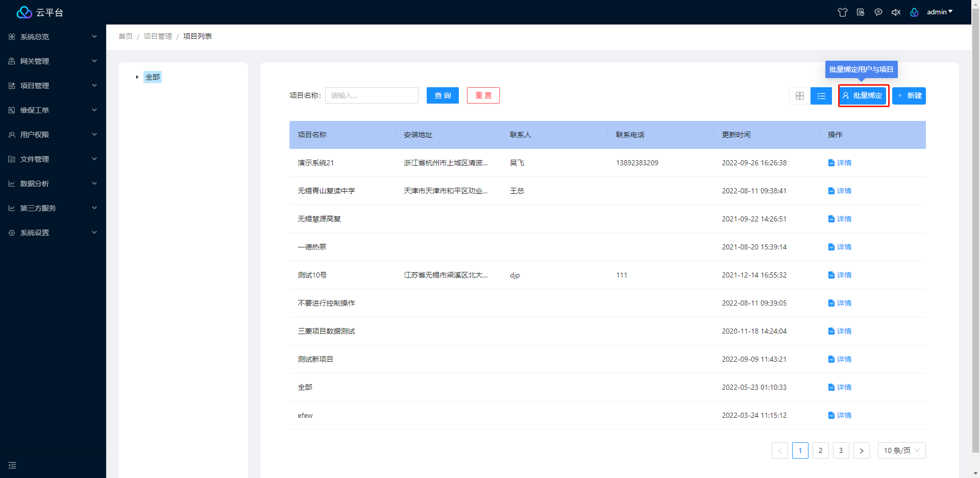Open 详情 for efew

pos(840,415)
